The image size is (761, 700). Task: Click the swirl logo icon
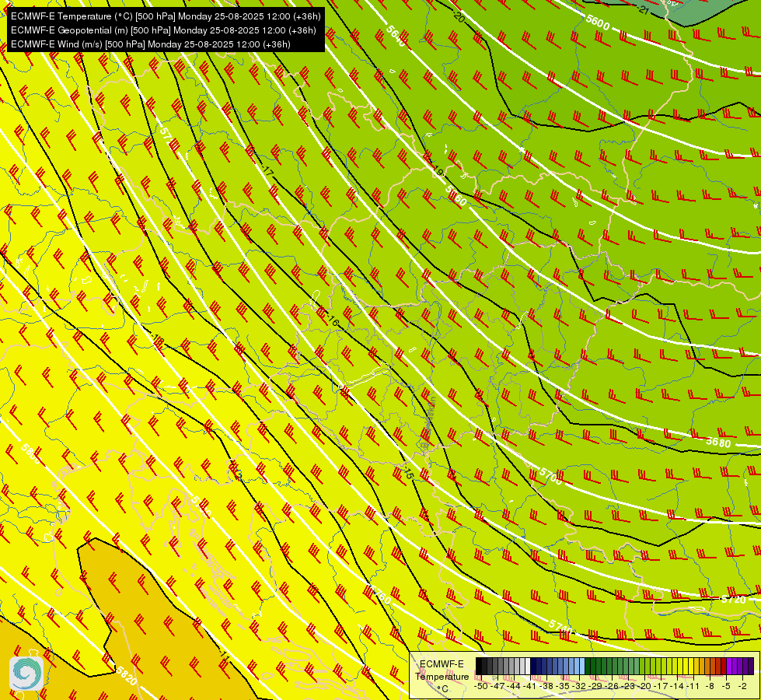point(26,674)
